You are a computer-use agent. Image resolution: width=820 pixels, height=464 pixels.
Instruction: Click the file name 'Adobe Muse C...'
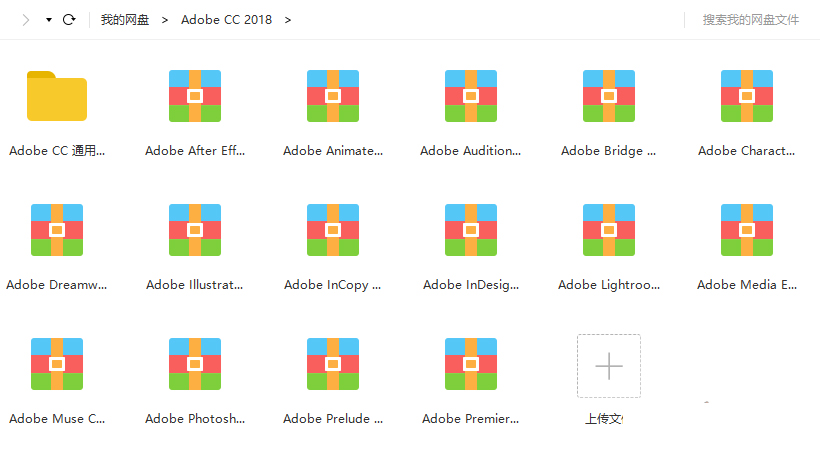(57, 418)
